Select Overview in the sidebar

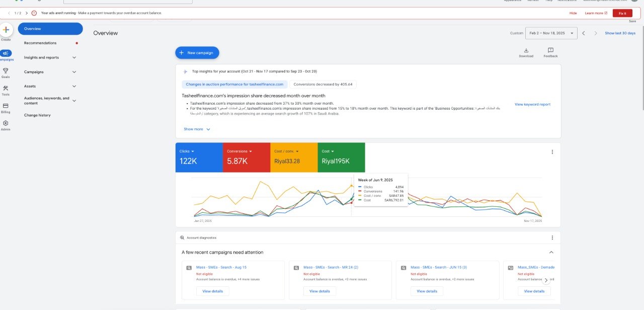point(50,29)
